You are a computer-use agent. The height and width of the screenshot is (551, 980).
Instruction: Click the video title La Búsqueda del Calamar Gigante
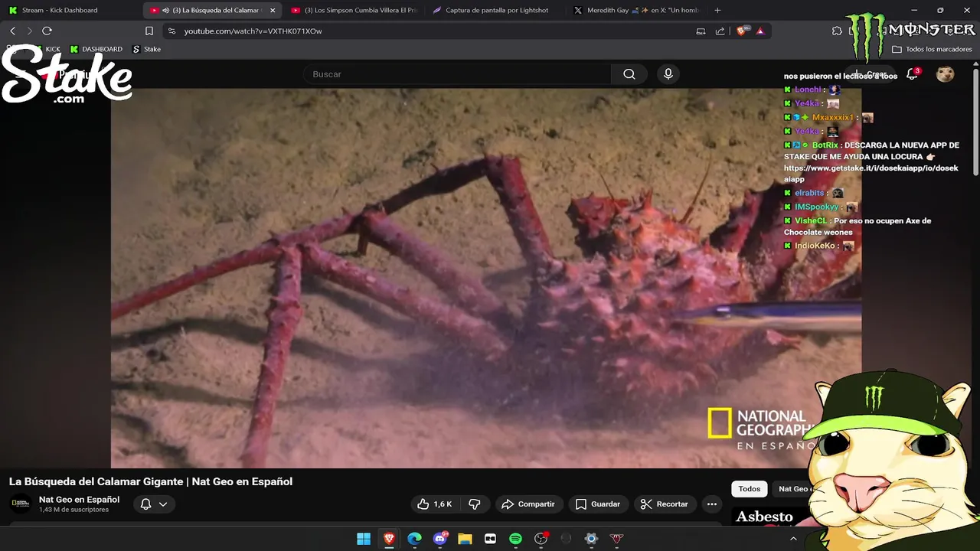pyautogui.click(x=151, y=481)
